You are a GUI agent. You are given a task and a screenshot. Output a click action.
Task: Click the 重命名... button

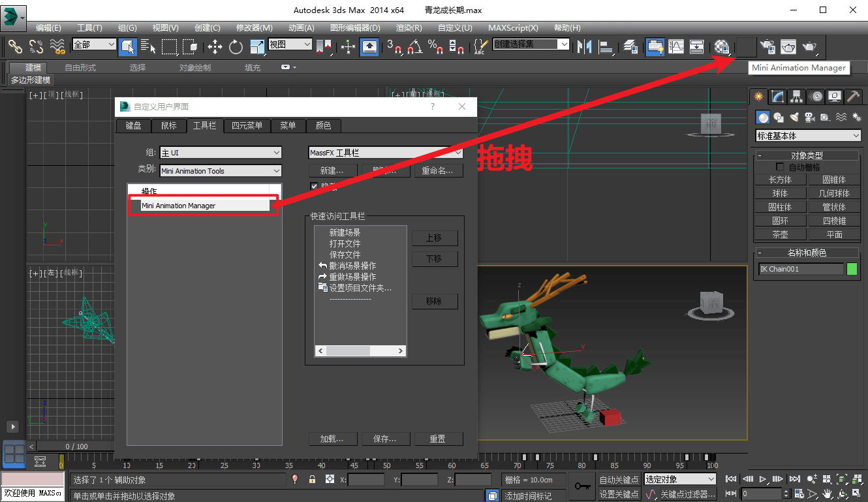pos(439,171)
